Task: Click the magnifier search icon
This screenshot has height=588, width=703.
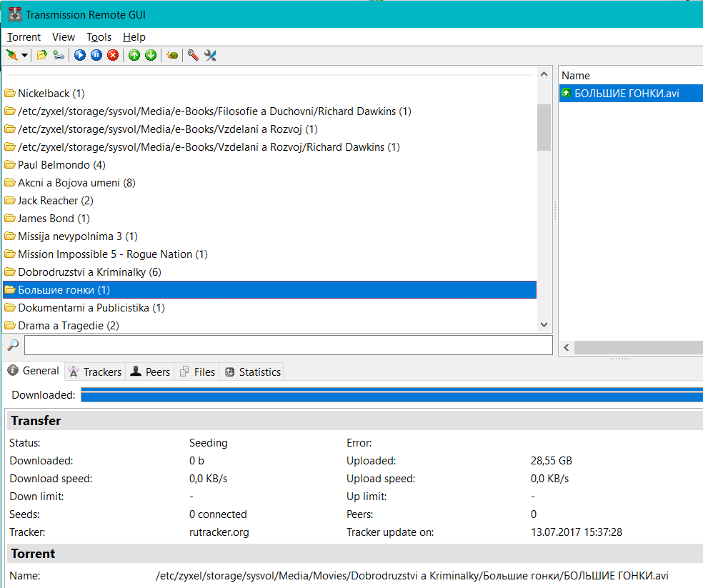Action: coord(13,345)
